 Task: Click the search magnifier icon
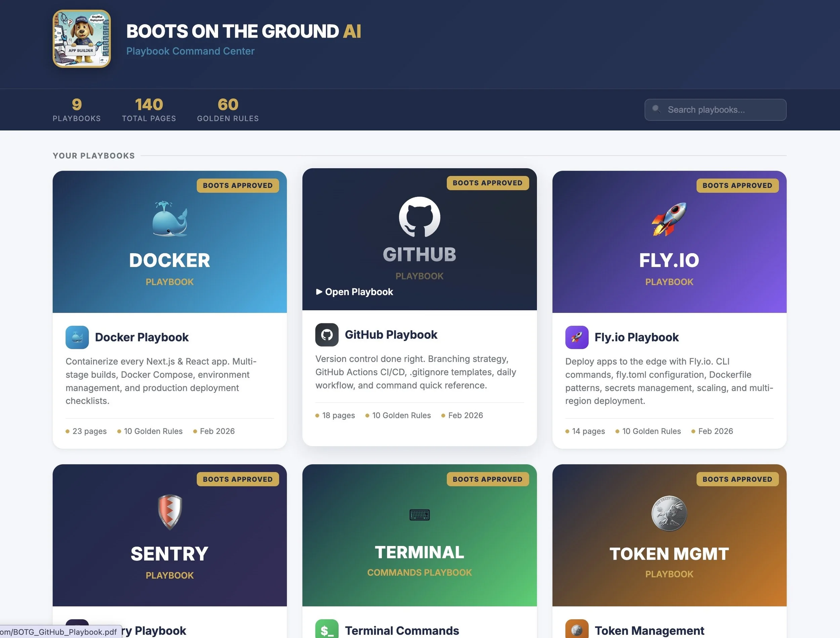656,109
